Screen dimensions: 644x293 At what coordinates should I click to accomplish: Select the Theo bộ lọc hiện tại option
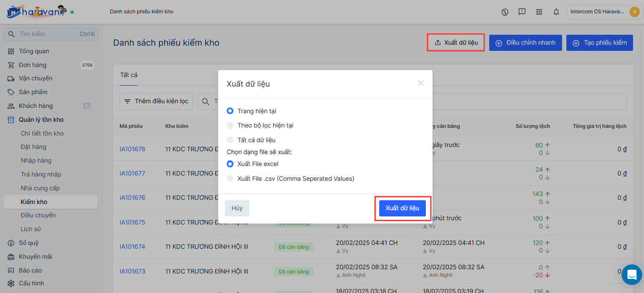[230, 126]
